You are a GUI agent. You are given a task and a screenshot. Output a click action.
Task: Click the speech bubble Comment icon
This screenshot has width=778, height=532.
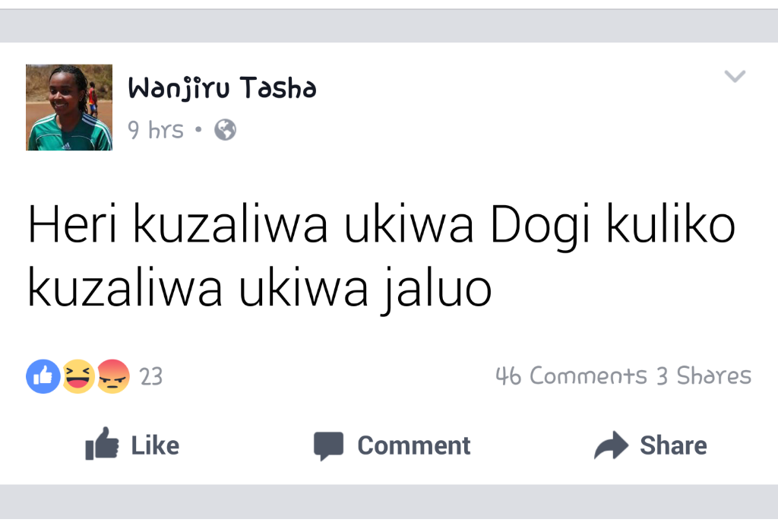pos(329,445)
